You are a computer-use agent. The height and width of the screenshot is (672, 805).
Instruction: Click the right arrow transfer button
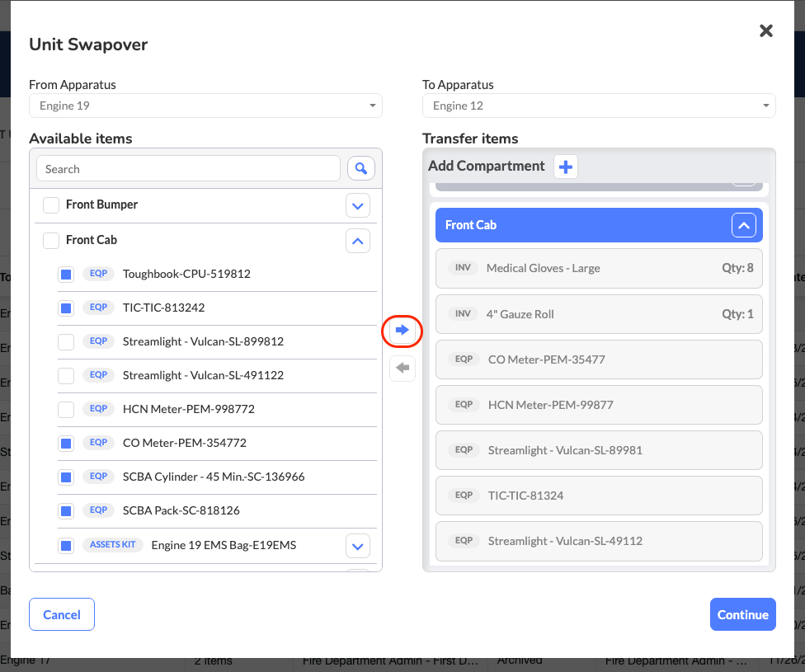pyautogui.click(x=402, y=330)
